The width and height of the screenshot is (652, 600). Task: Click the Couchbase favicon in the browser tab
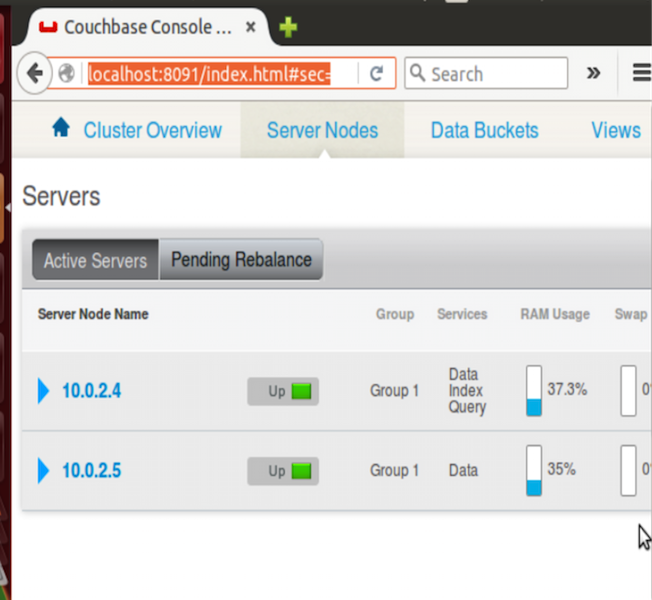[x=48, y=27]
